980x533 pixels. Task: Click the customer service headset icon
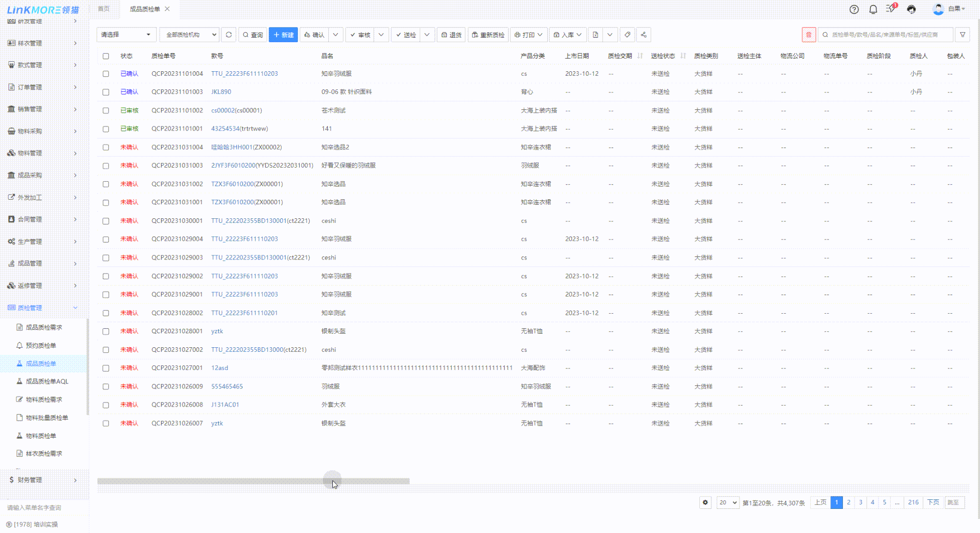tap(911, 10)
